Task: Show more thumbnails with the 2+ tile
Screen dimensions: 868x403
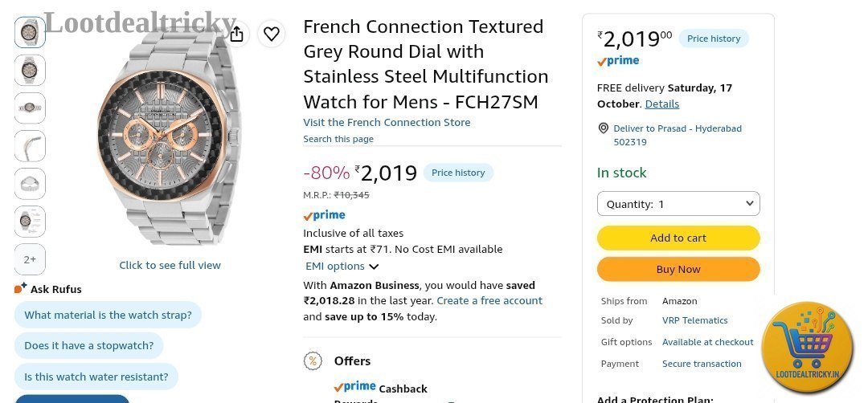Action: (x=30, y=258)
